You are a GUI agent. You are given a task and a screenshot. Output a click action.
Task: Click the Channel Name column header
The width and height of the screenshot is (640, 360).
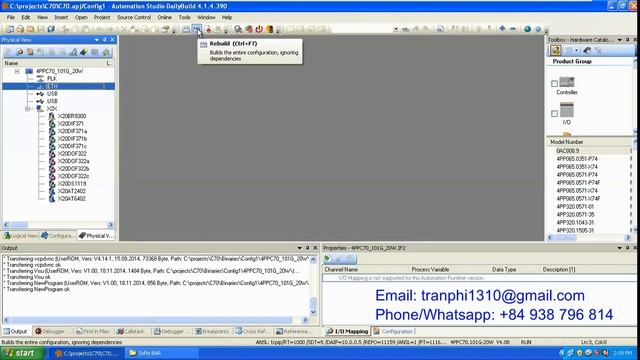coord(341,269)
